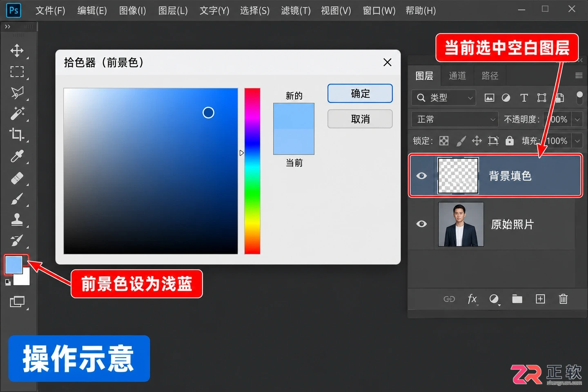Click the rainbow hue slider strip
Image resolution: width=588 pixels, height=392 pixels.
[252, 171]
